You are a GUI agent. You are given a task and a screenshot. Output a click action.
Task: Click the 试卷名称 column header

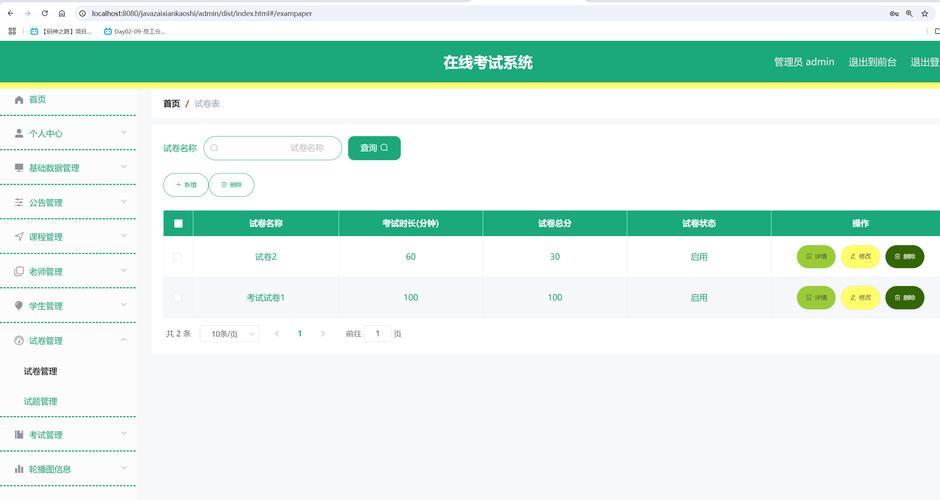[266, 224]
